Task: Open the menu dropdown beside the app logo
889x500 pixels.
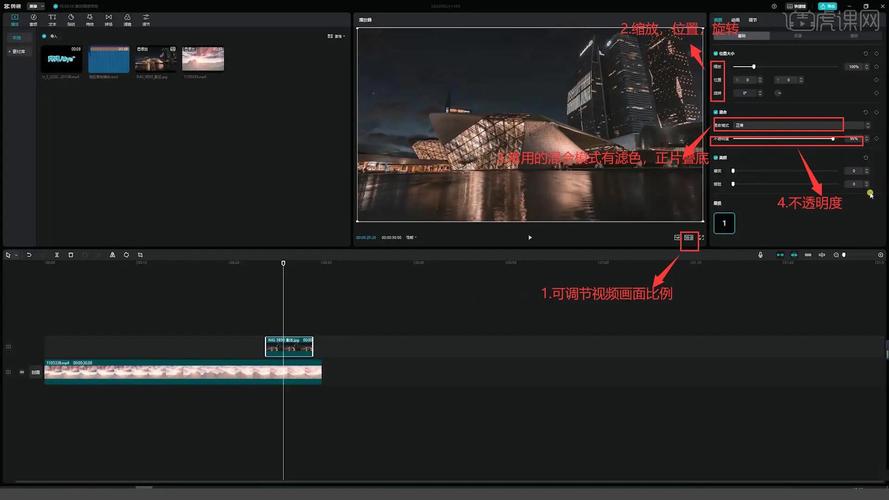Action: tap(36, 6)
